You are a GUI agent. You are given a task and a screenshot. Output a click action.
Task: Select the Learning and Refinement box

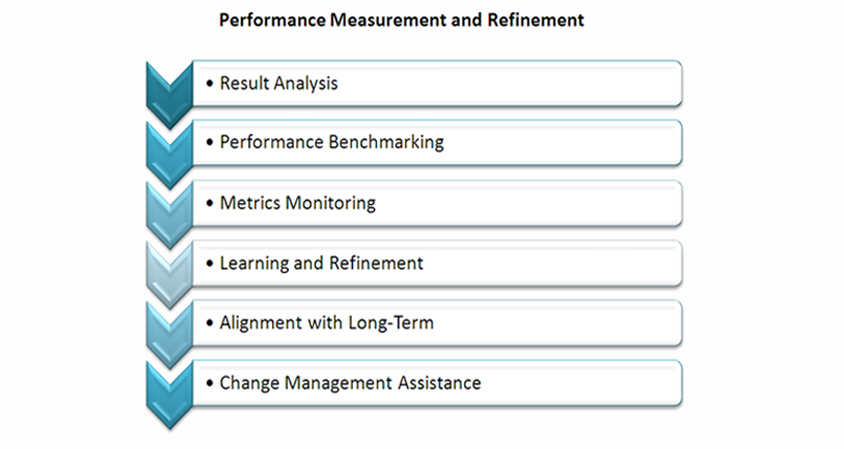coord(437,263)
